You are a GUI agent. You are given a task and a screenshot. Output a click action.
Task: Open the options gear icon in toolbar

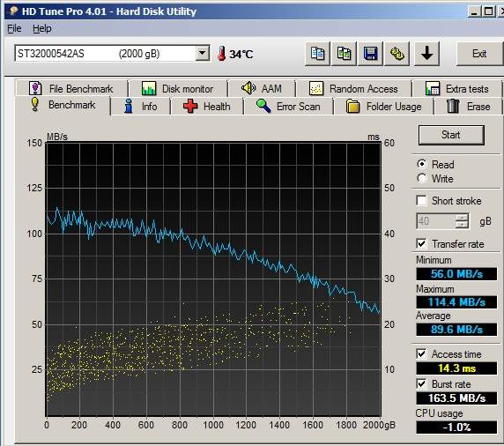coord(397,54)
